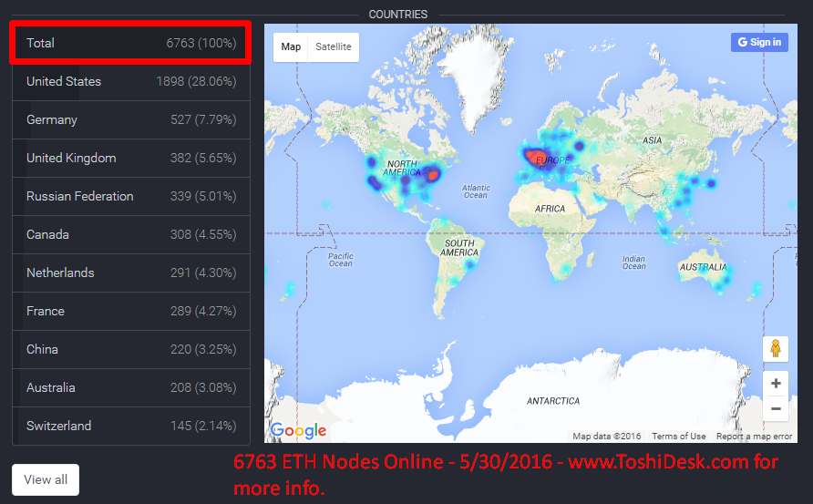
Task: Click the Indian Ocean label
Action: tap(634, 262)
